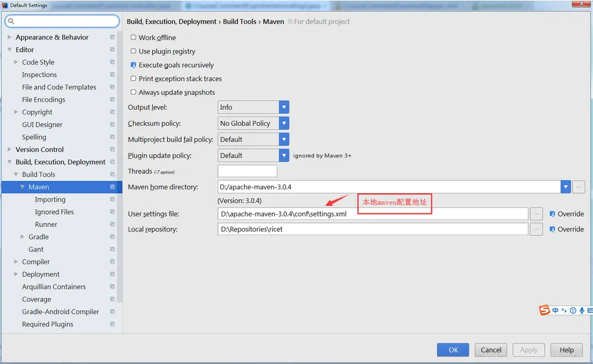Click project-level icon beside Copyright
This screenshot has height=364, width=593.
click(112, 112)
